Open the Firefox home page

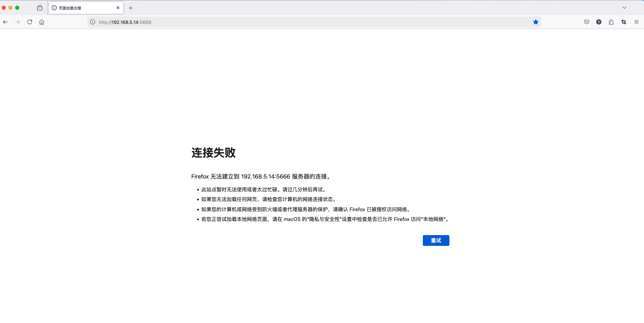42,22
